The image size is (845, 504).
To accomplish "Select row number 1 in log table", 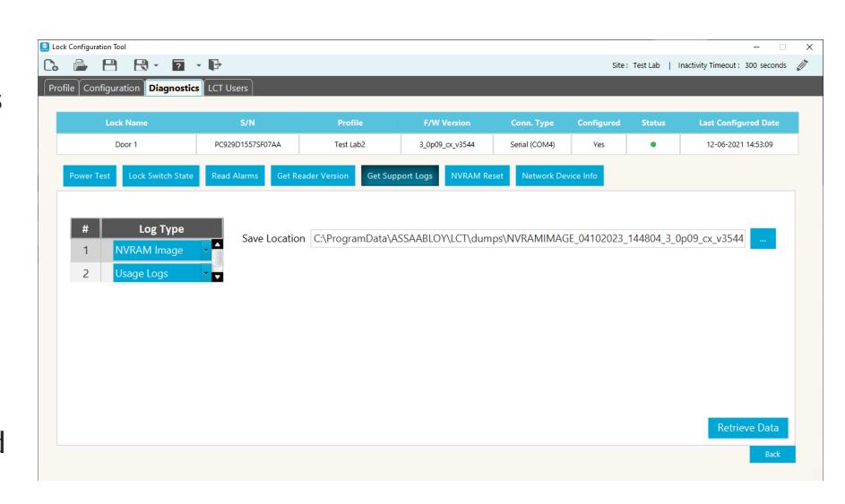I will (x=86, y=251).
